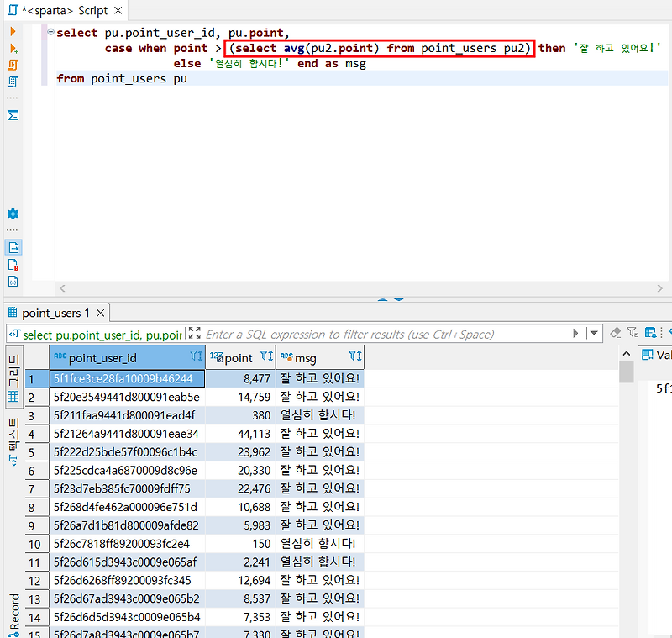Execute SQL statement in new tab icon

pyautogui.click(x=13, y=48)
